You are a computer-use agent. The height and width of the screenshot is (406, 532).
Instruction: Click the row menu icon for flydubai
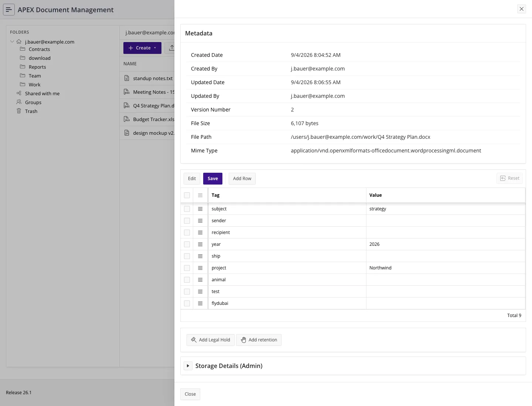click(x=200, y=303)
